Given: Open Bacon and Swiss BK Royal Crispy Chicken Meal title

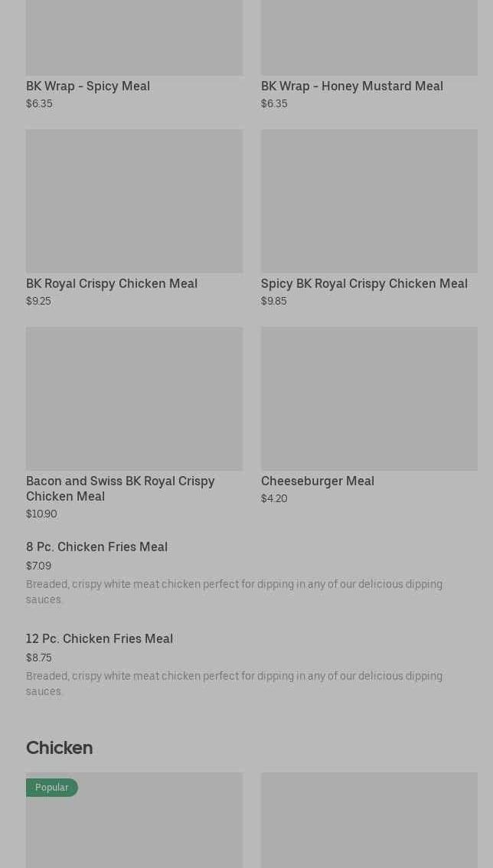Looking at the screenshot, I should click(120, 488).
